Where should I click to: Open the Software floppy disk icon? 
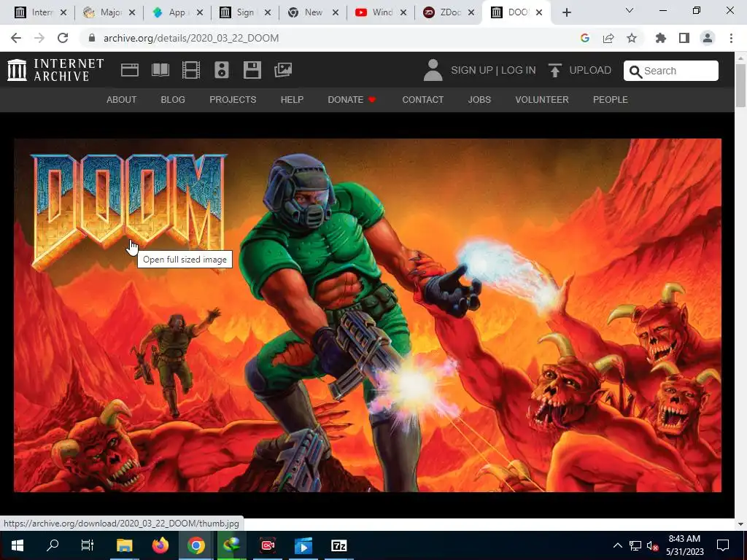tap(252, 70)
